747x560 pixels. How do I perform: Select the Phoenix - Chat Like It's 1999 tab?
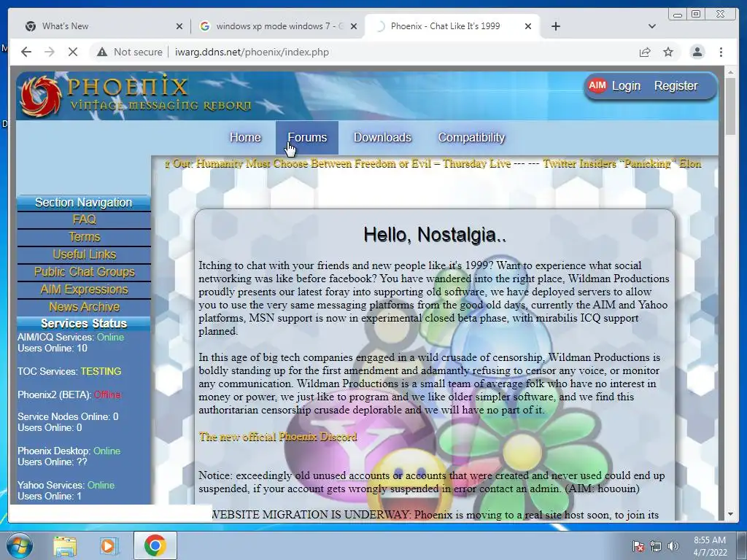tap(452, 26)
